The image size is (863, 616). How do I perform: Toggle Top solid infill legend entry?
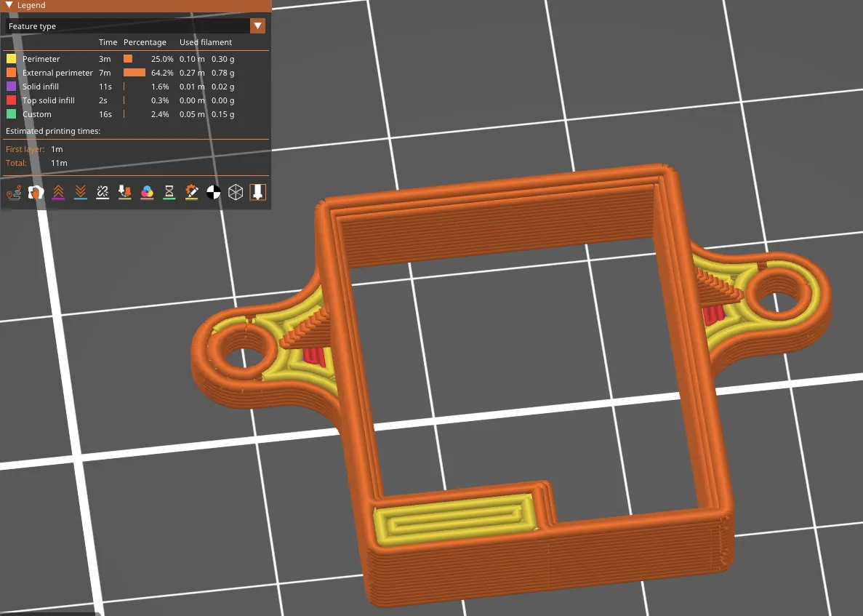(x=48, y=100)
